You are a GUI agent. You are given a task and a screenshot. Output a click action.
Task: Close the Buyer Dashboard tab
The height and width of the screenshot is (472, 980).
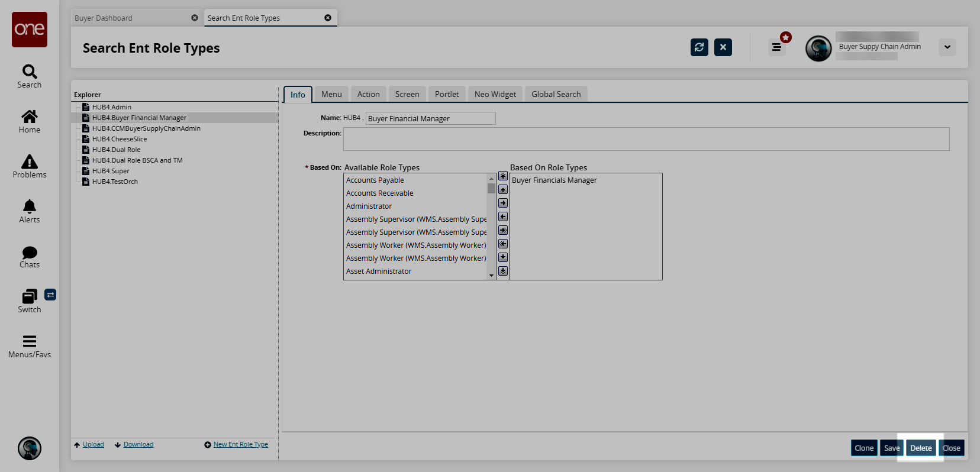195,18
